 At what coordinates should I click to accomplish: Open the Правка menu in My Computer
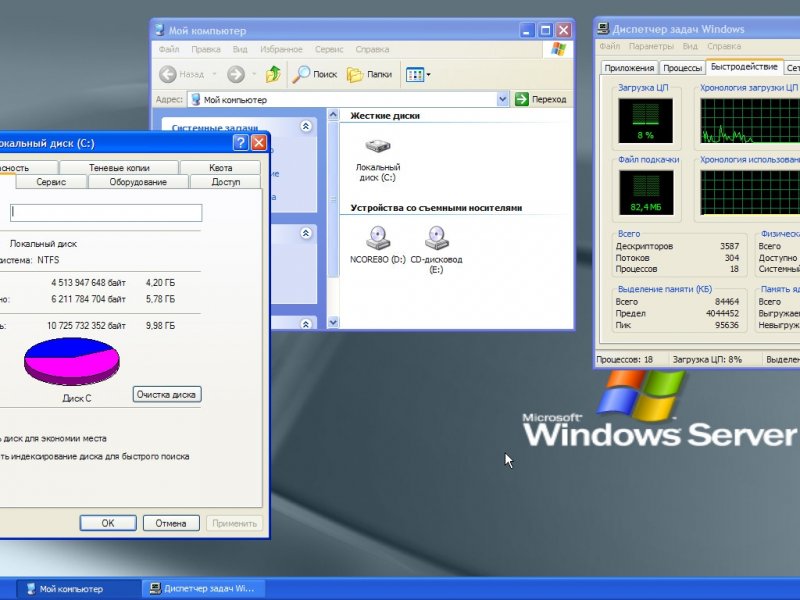[x=206, y=49]
